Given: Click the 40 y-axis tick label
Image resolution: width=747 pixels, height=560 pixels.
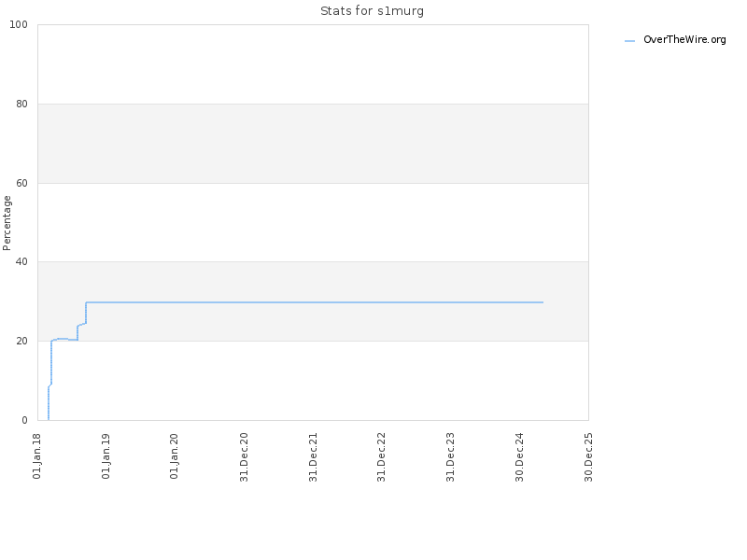Looking at the screenshot, I should 21,262.
